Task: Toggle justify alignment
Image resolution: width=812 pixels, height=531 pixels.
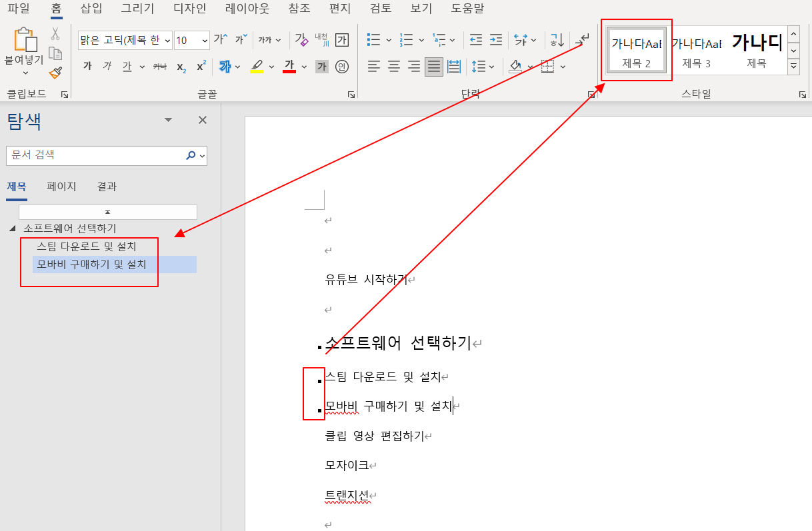Action: [x=434, y=67]
